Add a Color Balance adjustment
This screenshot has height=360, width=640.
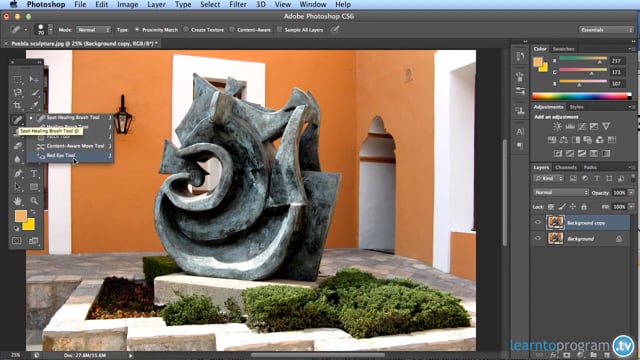tap(564, 140)
